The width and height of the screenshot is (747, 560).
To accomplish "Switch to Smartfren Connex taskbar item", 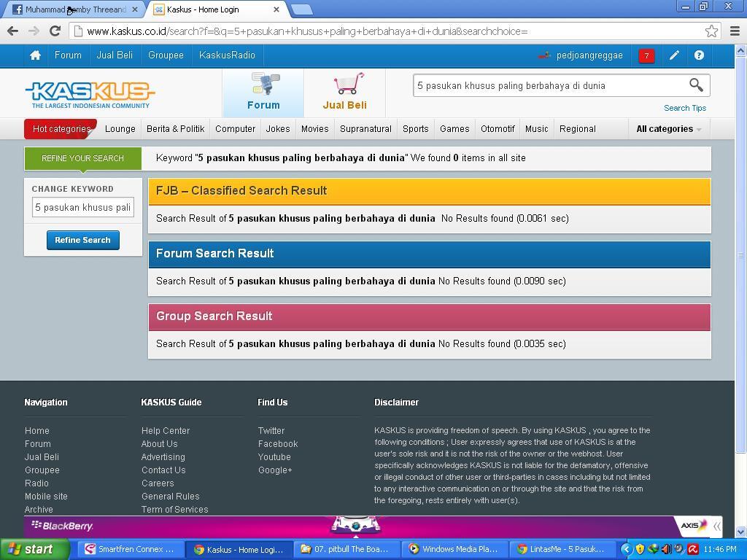I will point(130,549).
